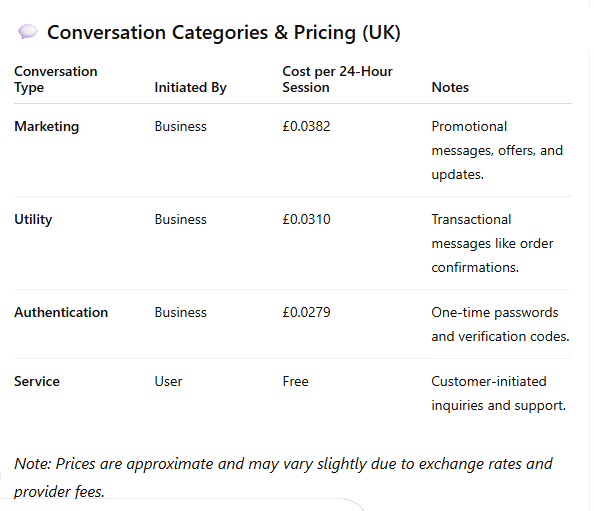The width and height of the screenshot is (594, 511).
Task: Select the Utility row label
Action: point(33,220)
